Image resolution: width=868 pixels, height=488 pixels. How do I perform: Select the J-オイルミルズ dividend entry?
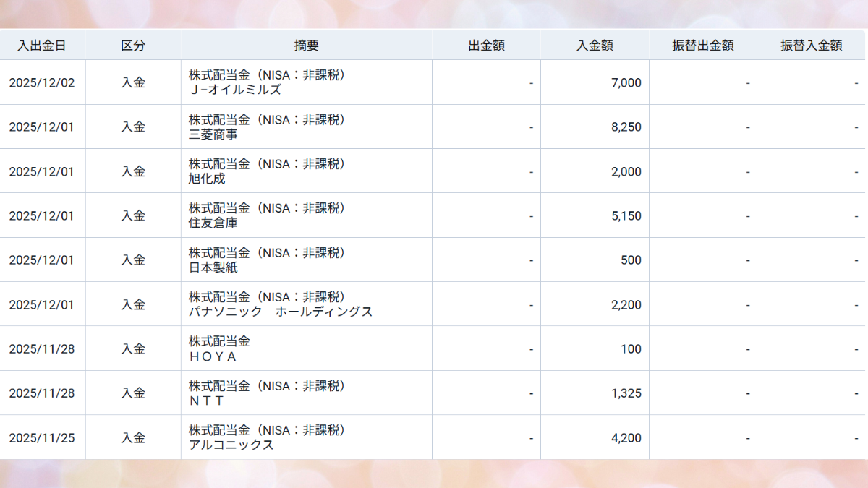click(234, 90)
